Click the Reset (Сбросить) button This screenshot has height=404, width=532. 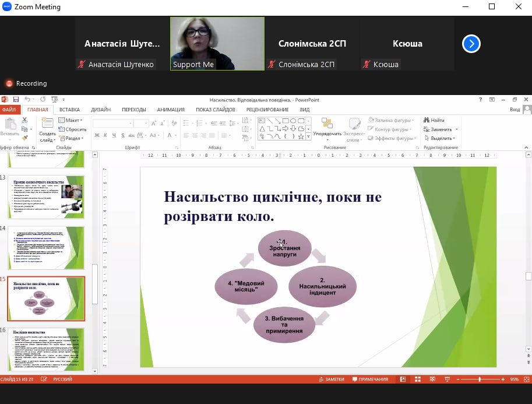tap(72, 129)
